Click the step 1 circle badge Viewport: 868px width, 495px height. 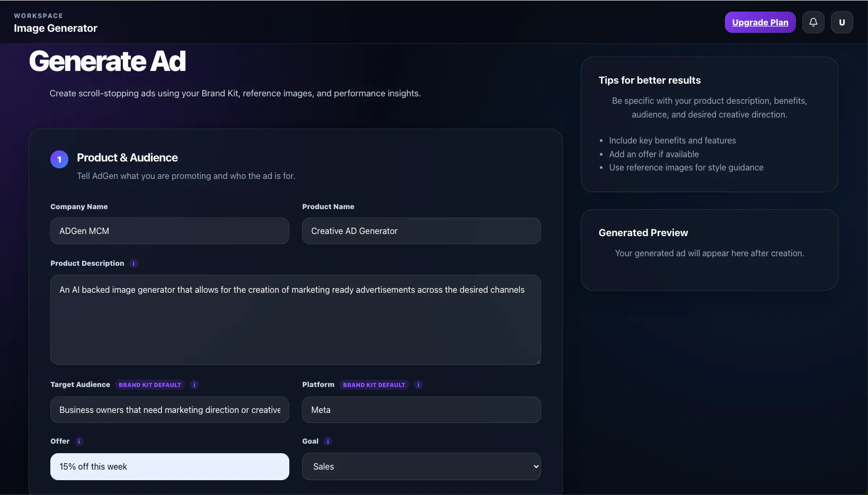[x=59, y=159]
